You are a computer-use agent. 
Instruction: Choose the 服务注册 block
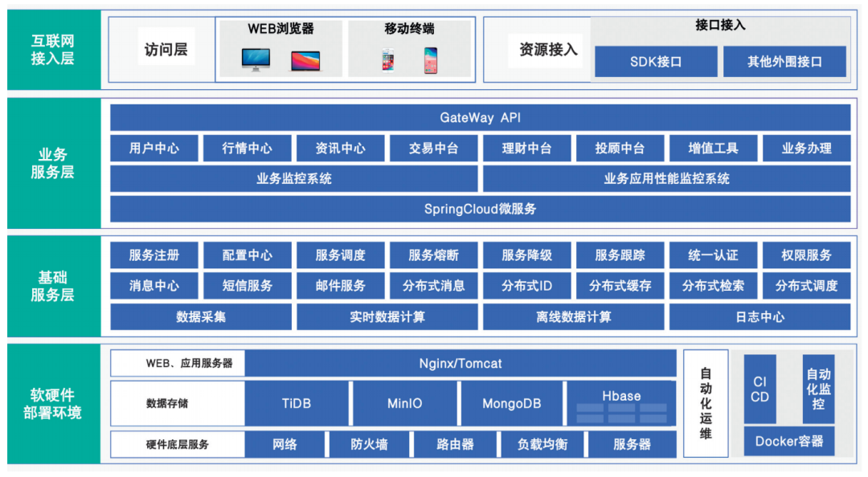pyautogui.click(x=154, y=255)
